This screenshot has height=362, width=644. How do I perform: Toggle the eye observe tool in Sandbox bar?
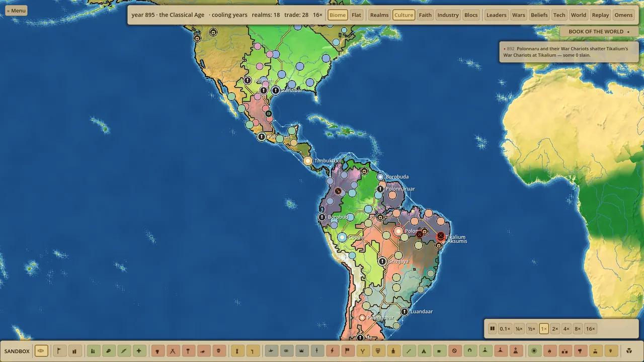[x=41, y=351]
